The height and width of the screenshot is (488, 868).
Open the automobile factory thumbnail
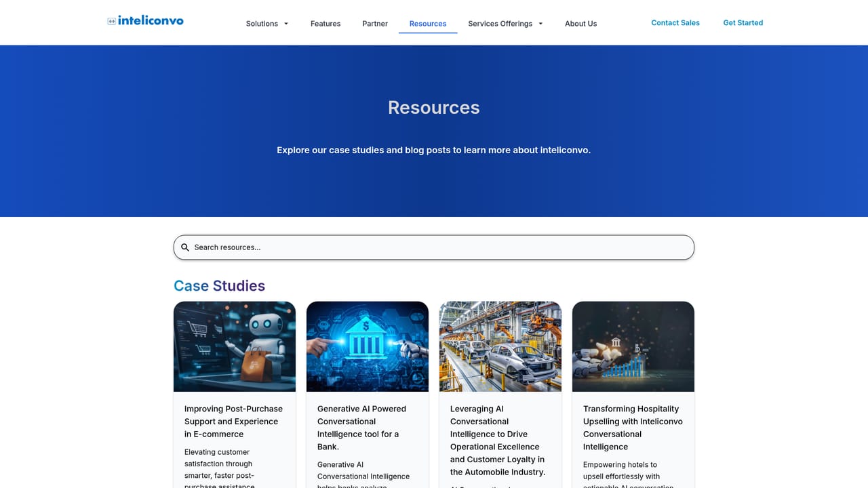point(500,346)
